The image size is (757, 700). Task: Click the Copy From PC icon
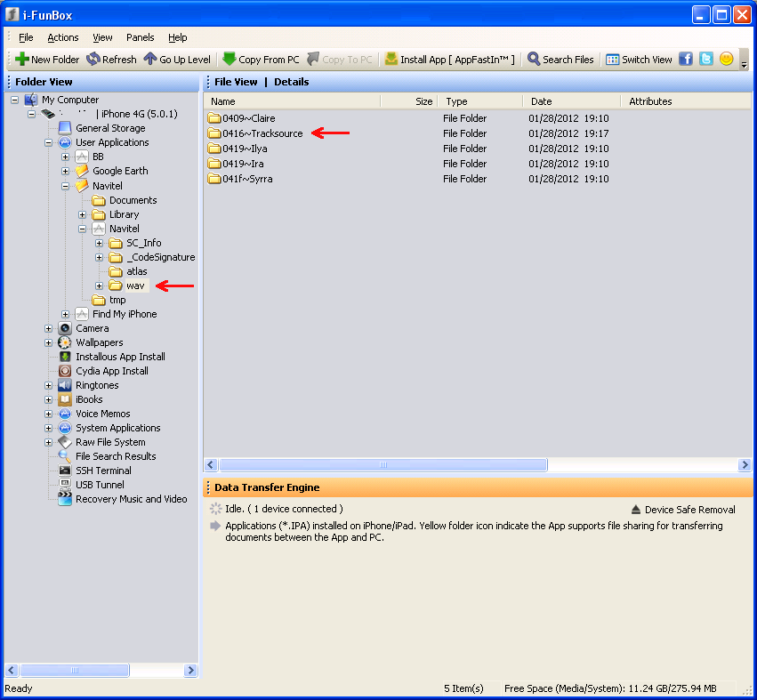pos(230,60)
